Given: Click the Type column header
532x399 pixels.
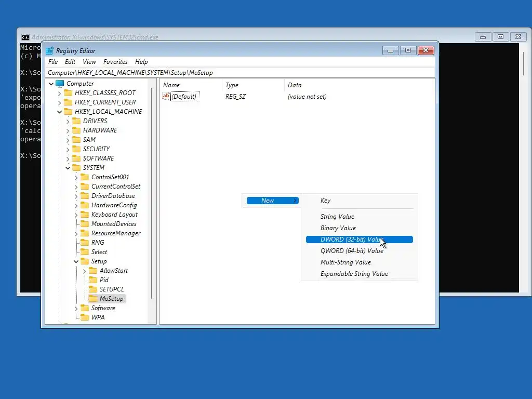Looking at the screenshot, I should [x=253, y=85].
